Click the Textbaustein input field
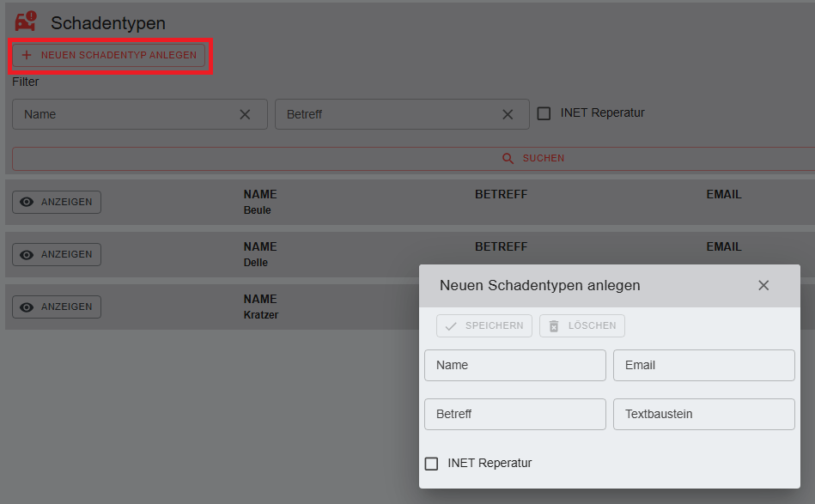The width and height of the screenshot is (815, 504). [703, 414]
